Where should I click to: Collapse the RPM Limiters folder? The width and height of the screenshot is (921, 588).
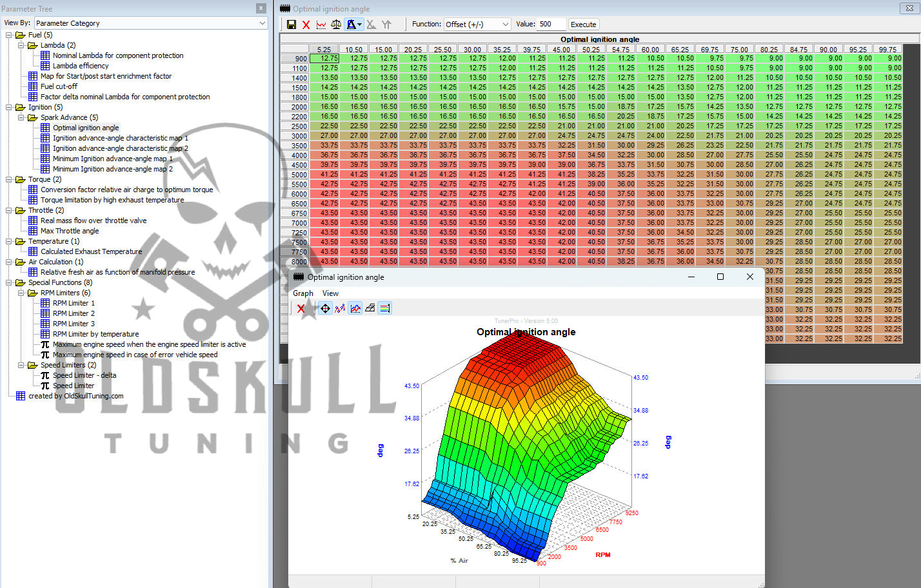[x=21, y=293]
